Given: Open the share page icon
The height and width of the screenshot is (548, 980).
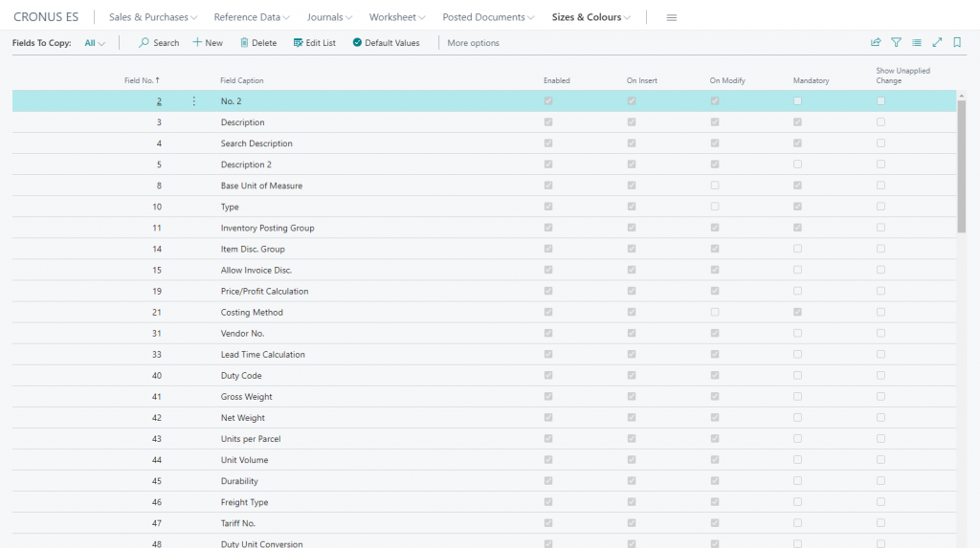Looking at the screenshot, I should [x=876, y=42].
